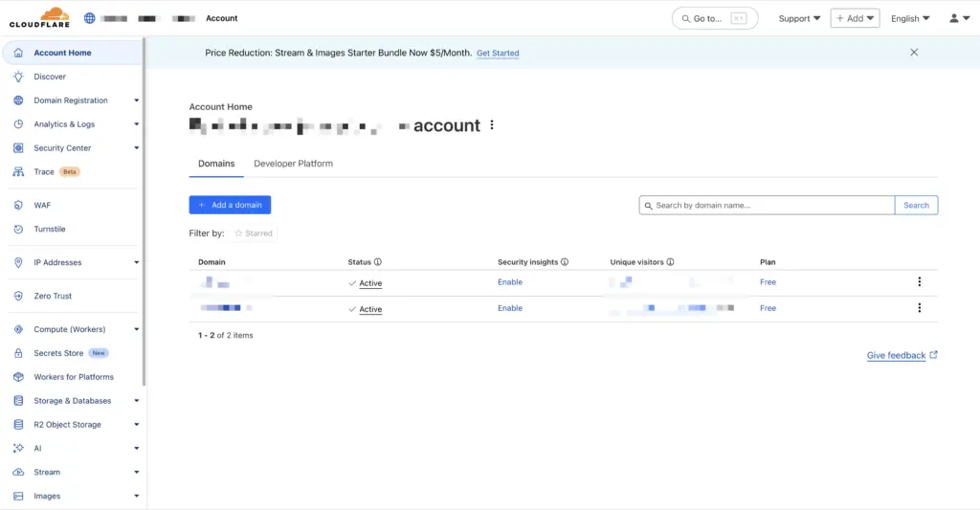
Task: Open the user profile icon menu
Action: 959,18
